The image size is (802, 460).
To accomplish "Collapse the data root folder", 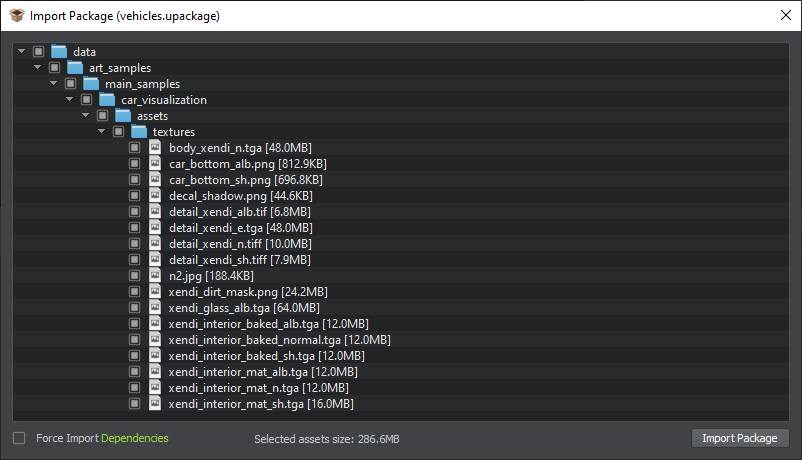I will [21, 51].
